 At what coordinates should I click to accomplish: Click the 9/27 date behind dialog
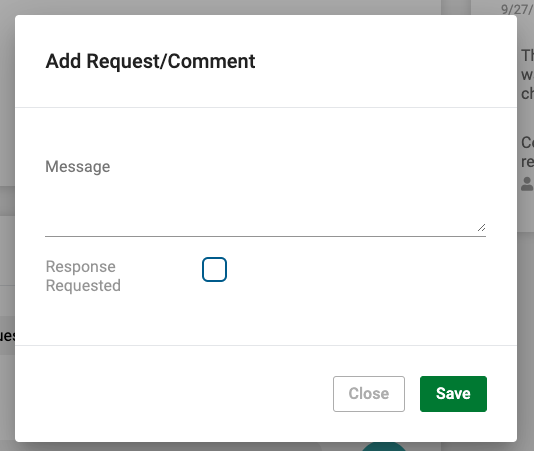pos(517,10)
